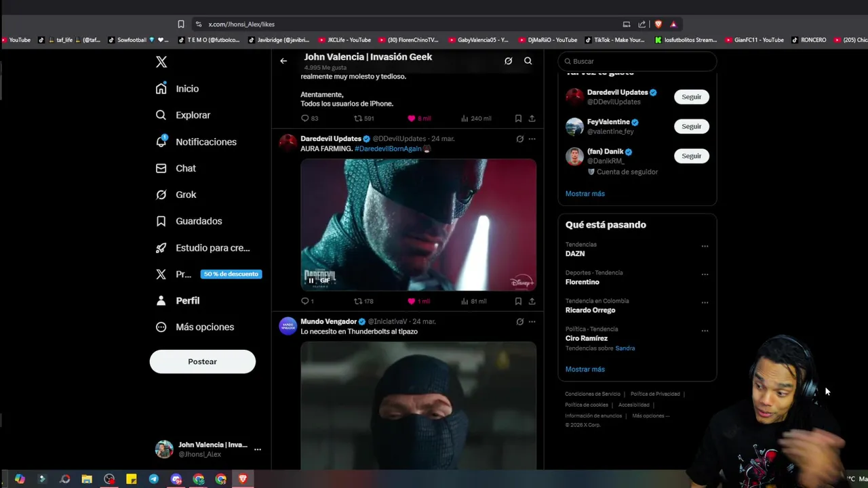This screenshot has width=868, height=488.
Task: Repost the Daredevil post with 178 reposts
Action: [x=364, y=301]
